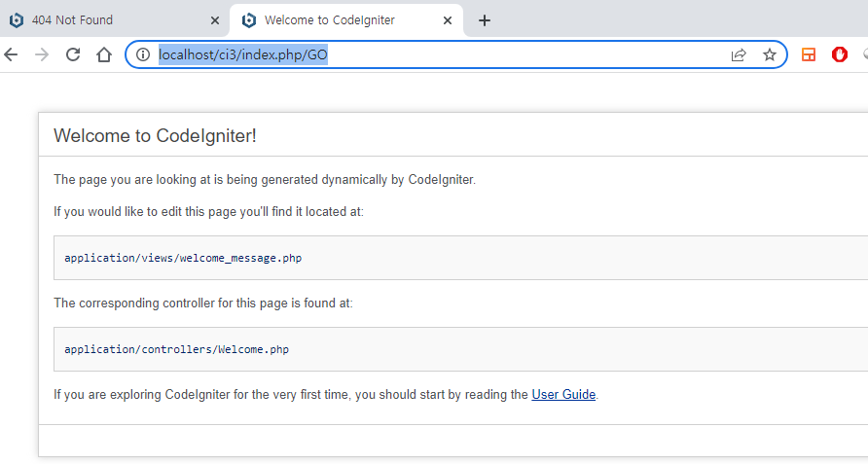The image size is (868, 464).
Task: Close the Welcome to CodeIgniter tab
Action: pyautogui.click(x=448, y=20)
